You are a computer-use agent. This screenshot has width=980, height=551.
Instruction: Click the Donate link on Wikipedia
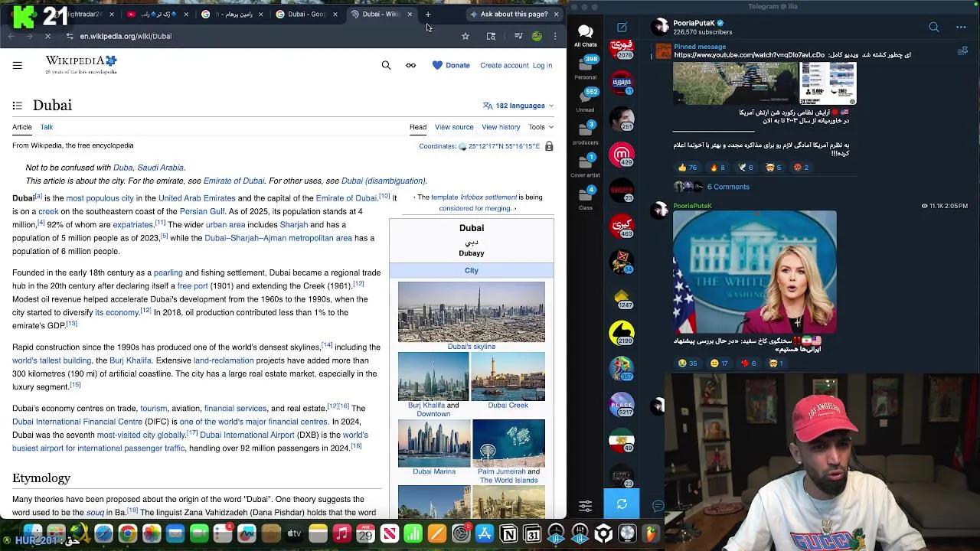click(451, 65)
